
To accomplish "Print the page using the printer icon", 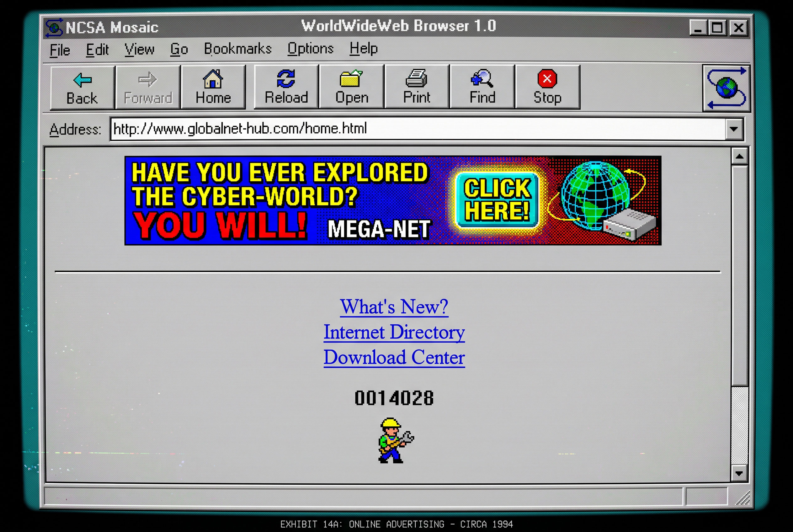I will pyautogui.click(x=417, y=87).
